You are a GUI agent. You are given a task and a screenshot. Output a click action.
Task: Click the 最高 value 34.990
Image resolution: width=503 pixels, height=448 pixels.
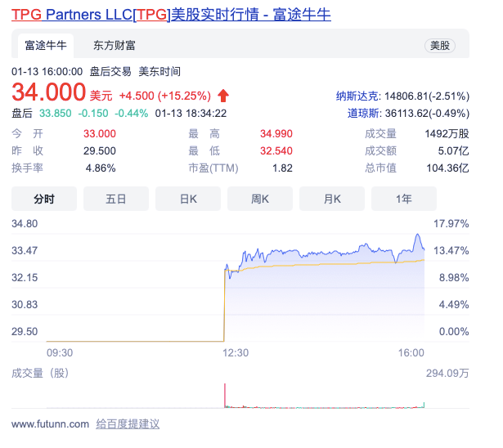pyautogui.click(x=276, y=134)
